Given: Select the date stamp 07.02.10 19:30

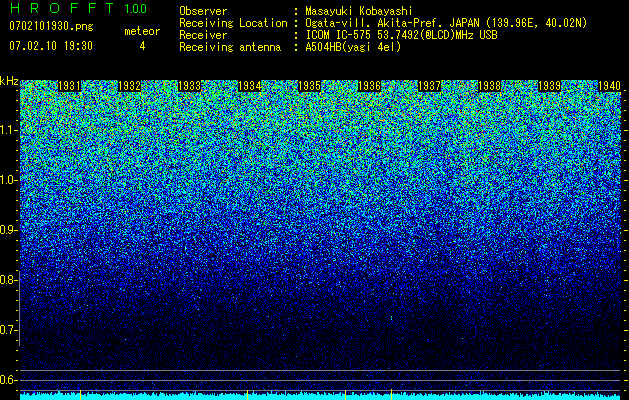Looking at the screenshot, I should pos(51,46).
